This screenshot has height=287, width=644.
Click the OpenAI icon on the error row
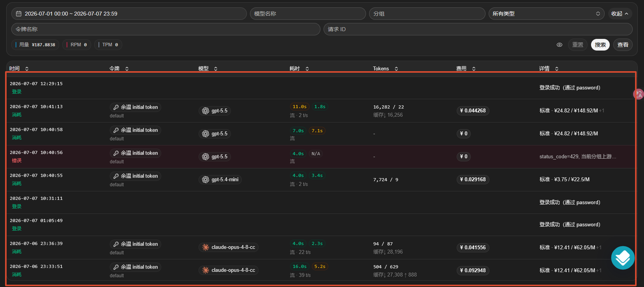(206, 157)
